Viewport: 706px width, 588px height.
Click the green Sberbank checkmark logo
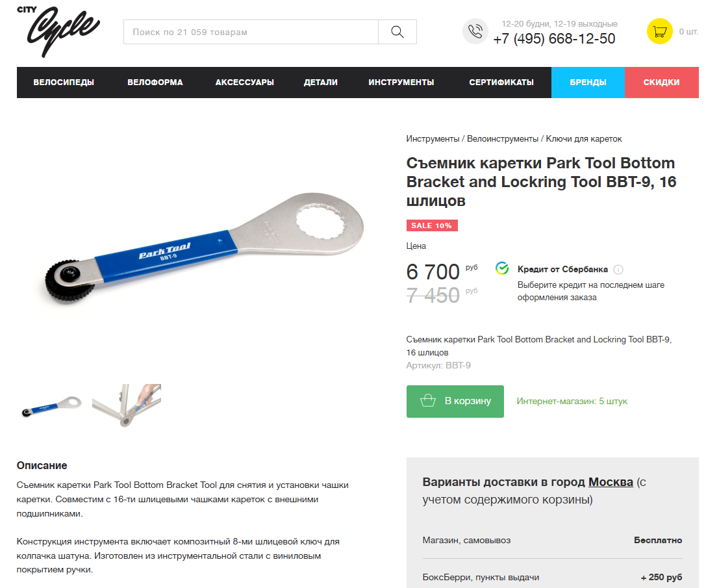502,268
